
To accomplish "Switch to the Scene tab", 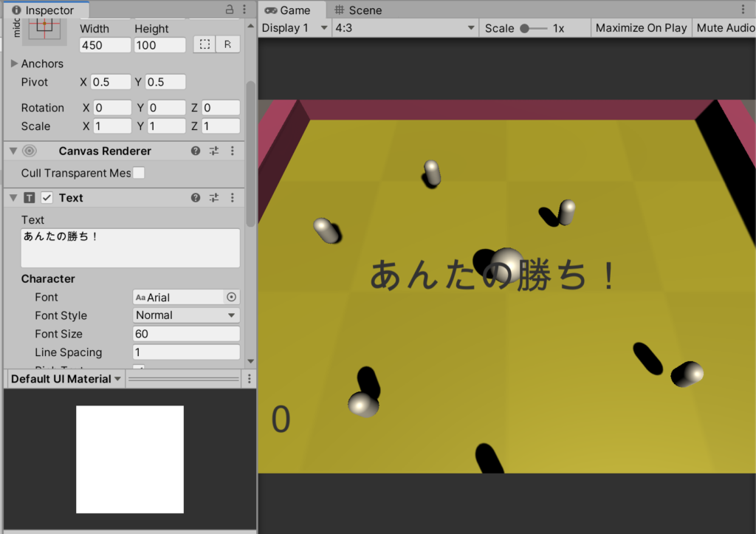I will click(358, 10).
